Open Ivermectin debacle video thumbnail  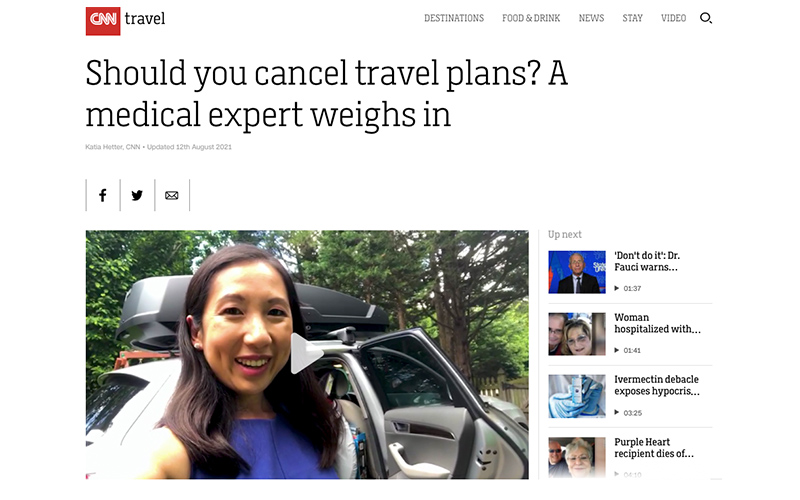point(577,396)
